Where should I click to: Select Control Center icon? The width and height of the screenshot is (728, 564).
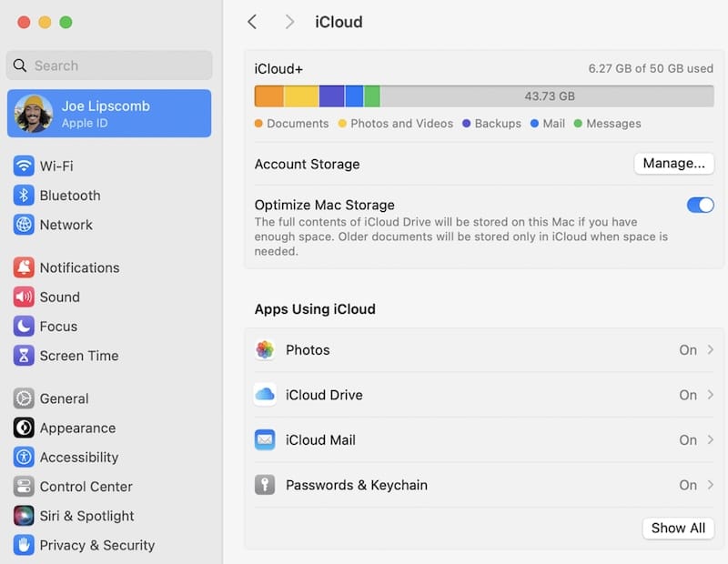(24, 487)
